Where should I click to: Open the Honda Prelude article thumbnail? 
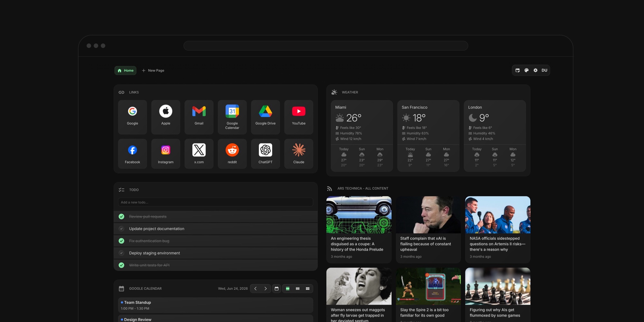point(359,215)
